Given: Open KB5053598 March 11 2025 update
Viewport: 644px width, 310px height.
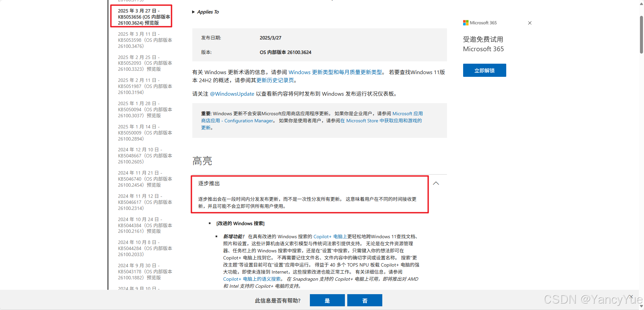Looking at the screenshot, I should tap(145, 40).
